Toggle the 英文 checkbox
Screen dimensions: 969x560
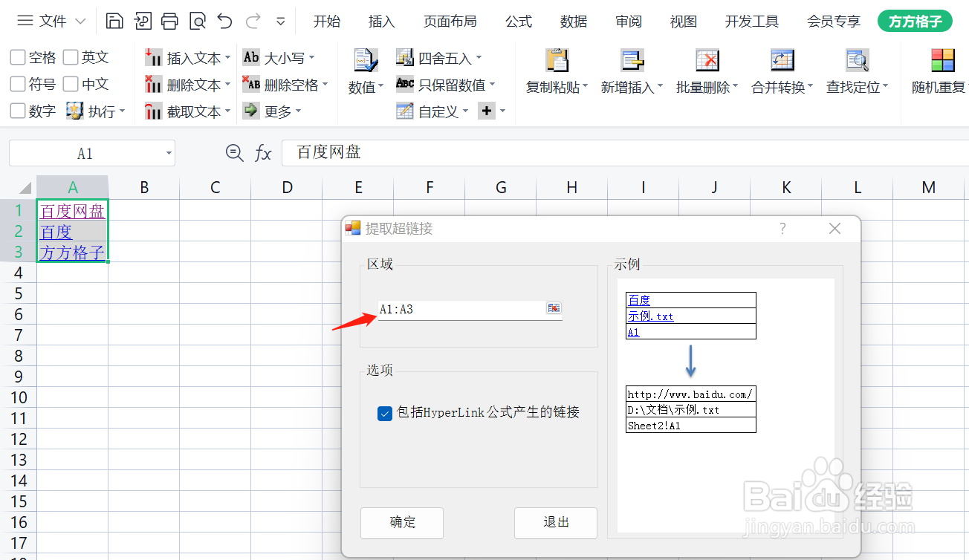click(x=71, y=57)
